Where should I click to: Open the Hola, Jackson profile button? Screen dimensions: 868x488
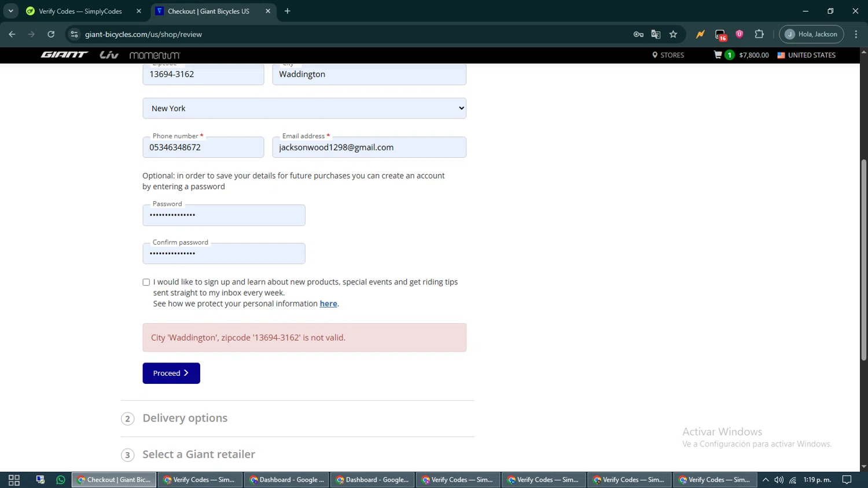pyautogui.click(x=811, y=34)
